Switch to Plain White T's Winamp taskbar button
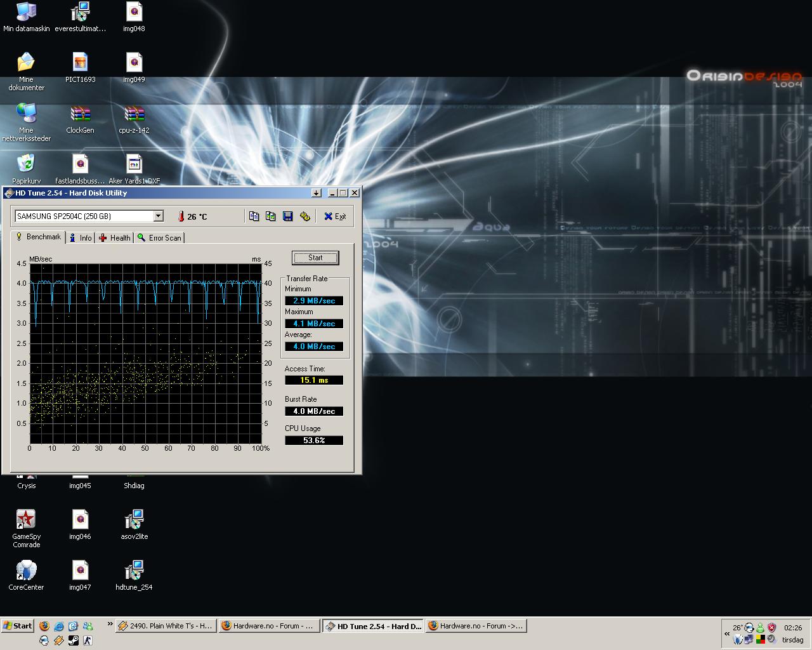This screenshot has width=812, height=650. click(x=166, y=626)
